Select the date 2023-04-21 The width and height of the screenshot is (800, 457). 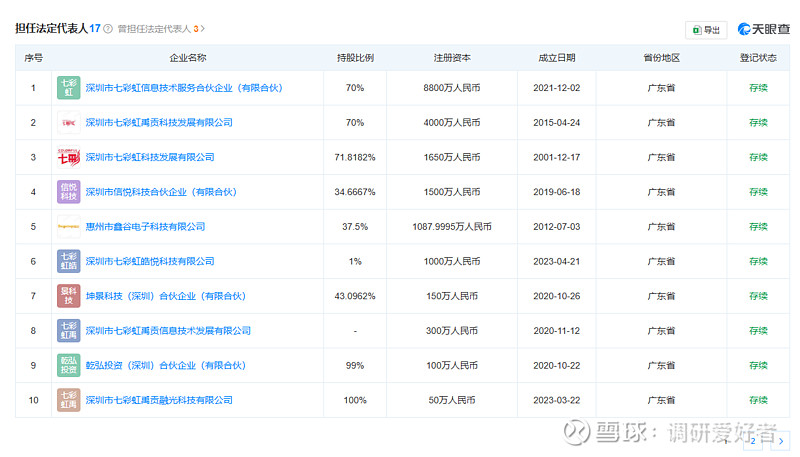(x=557, y=261)
